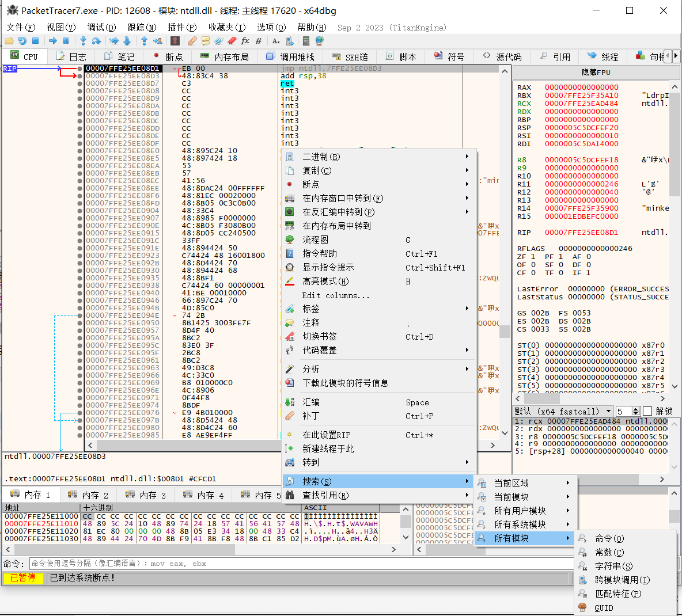Open functions list via fx icon
The width and height of the screenshot is (682, 616).
click(245, 41)
